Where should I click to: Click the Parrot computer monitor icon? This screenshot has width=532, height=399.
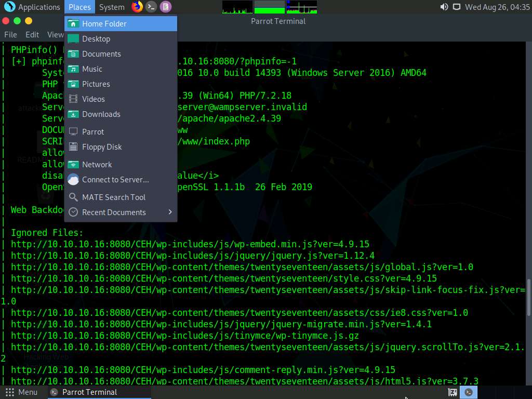pos(73,131)
